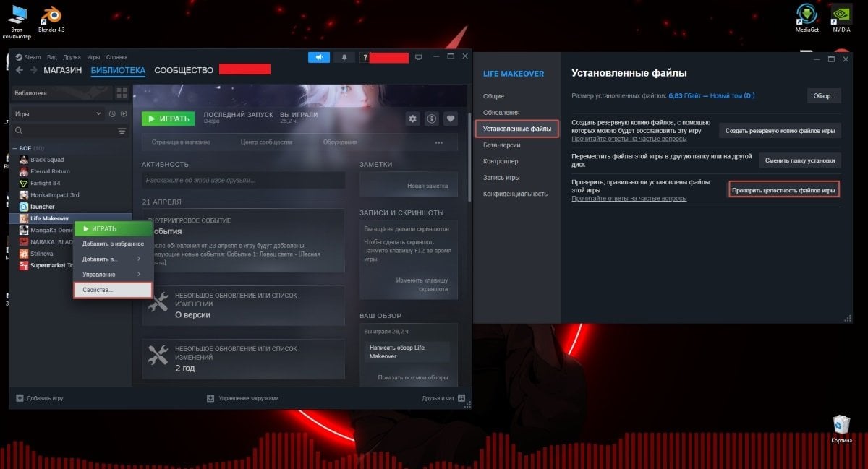Go back with the left arrow in Steam

coord(20,70)
